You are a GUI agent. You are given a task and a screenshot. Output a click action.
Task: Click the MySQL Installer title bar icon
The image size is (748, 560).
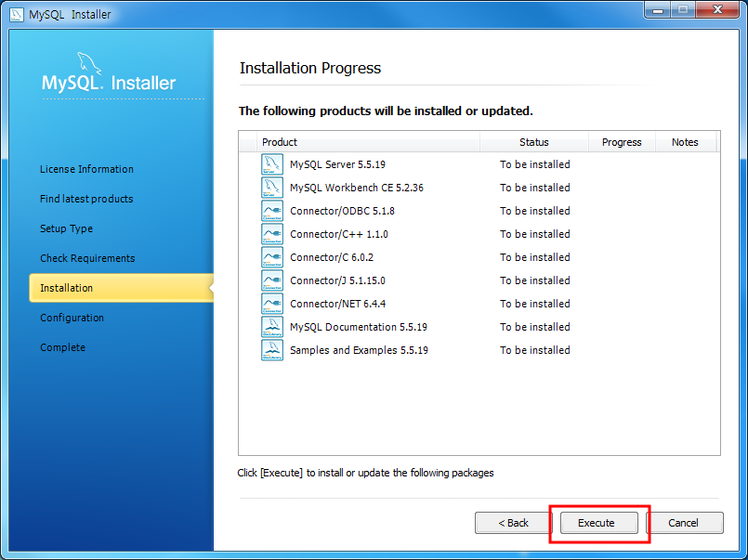16,15
